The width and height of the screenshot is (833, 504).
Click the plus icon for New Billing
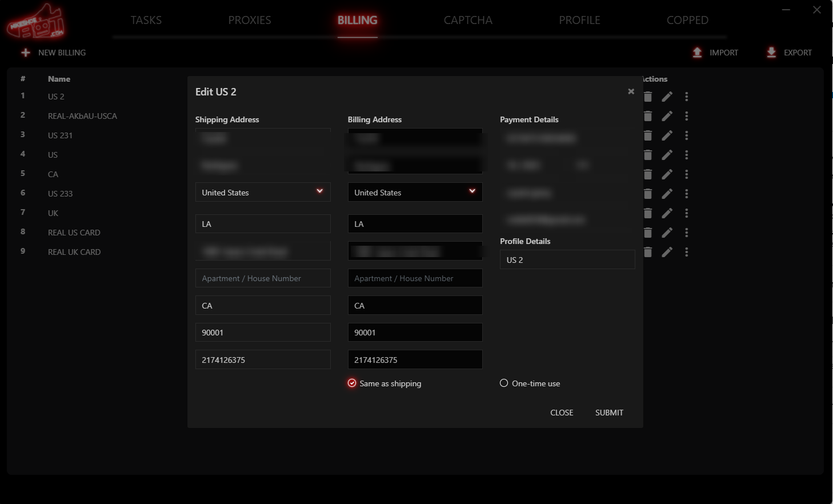click(26, 53)
